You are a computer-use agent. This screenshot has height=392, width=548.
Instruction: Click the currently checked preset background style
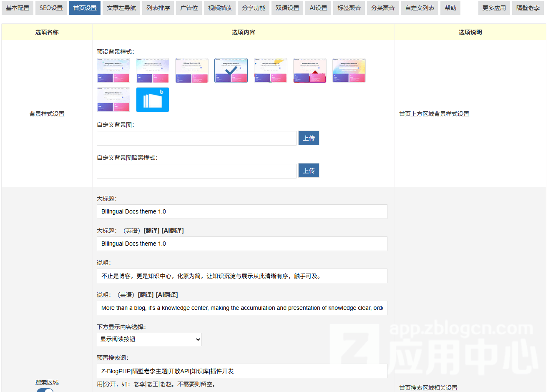pos(231,70)
